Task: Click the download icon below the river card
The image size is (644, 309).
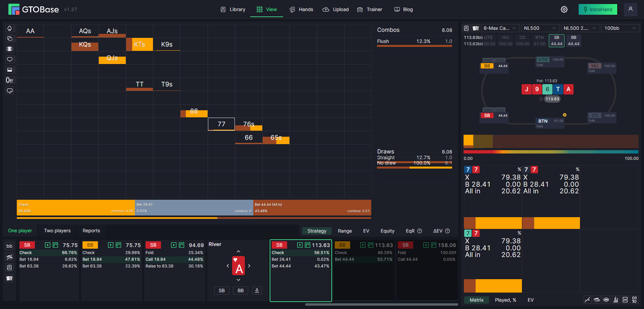Action: pyautogui.click(x=257, y=291)
